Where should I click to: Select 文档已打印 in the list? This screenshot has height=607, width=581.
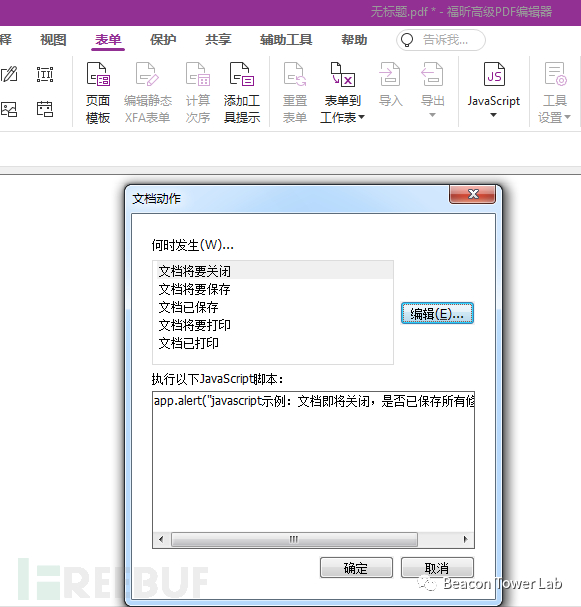click(273, 343)
